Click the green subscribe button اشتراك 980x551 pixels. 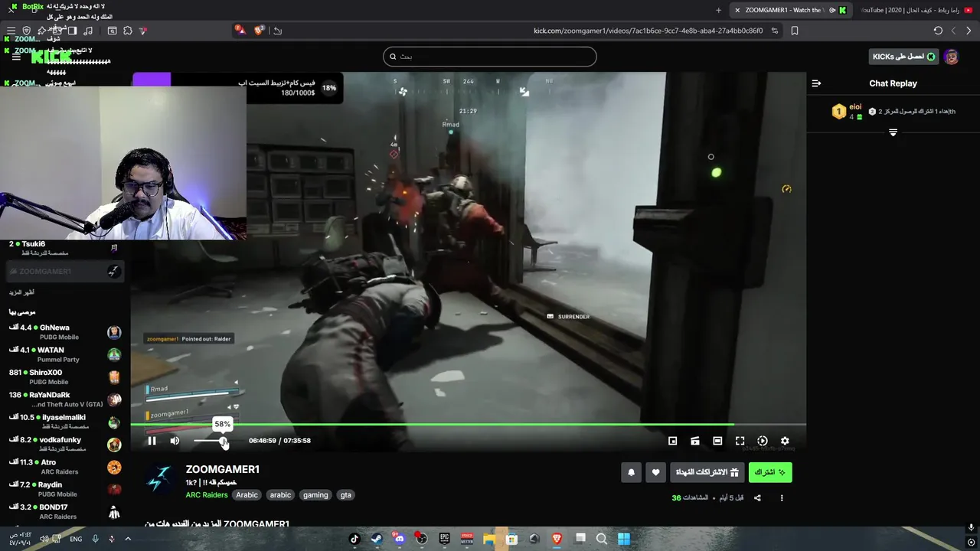click(x=770, y=472)
